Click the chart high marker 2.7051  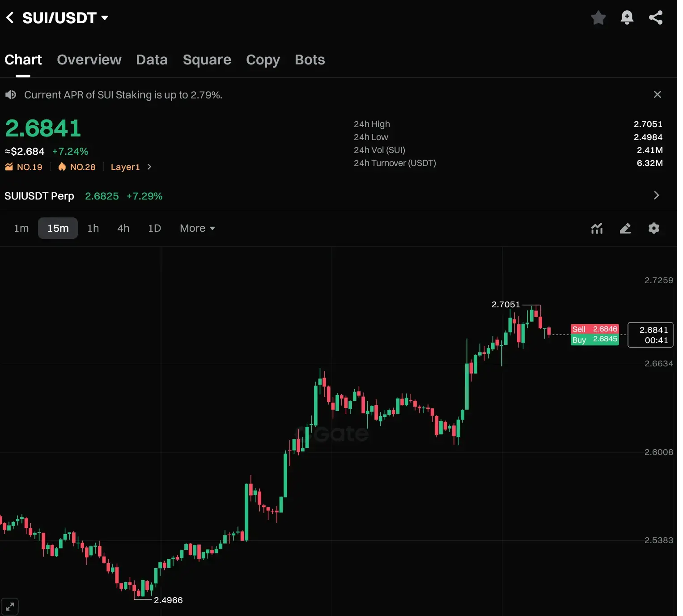[x=505, y=304]
